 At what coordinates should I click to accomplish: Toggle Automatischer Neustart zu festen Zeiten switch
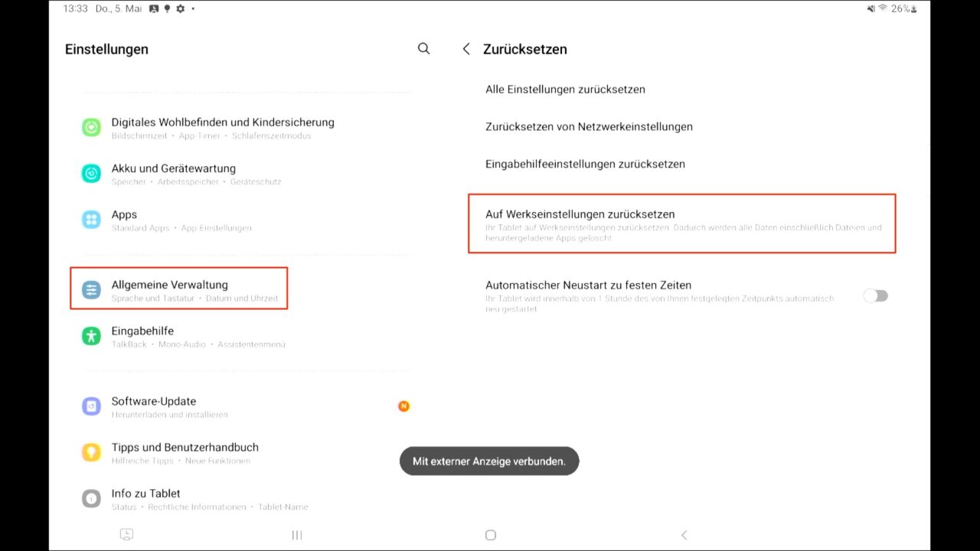click(875, 296)
